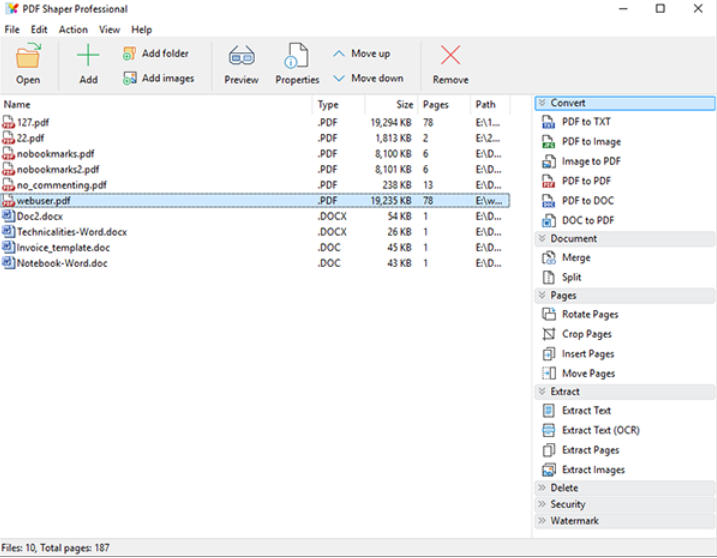Open Extract Text (OCR) tool
Image resolution: width=717 pixels, height=558 pixels.
point(600,431)
